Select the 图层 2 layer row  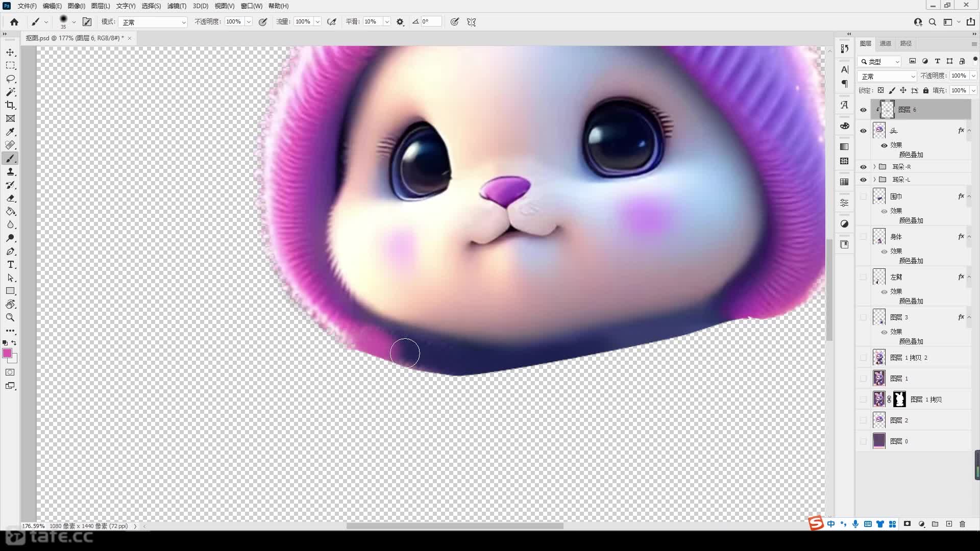pos(921,420)
